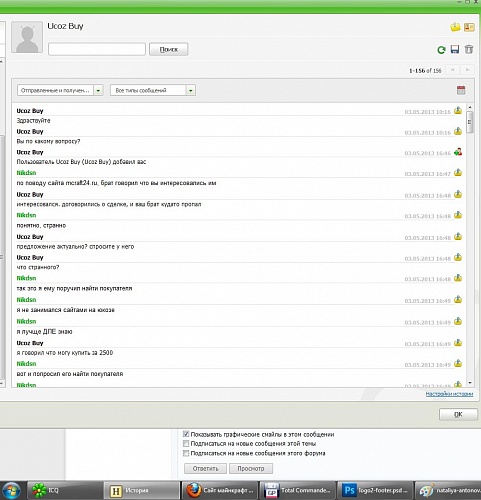
Task: Select message 'Здраствуйте'
Action: (34, 121)
